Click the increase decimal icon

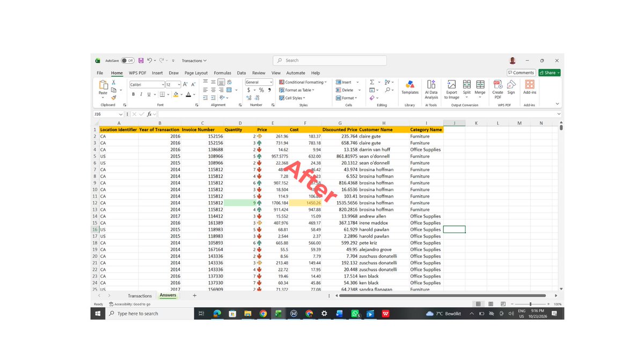[250, 98]
